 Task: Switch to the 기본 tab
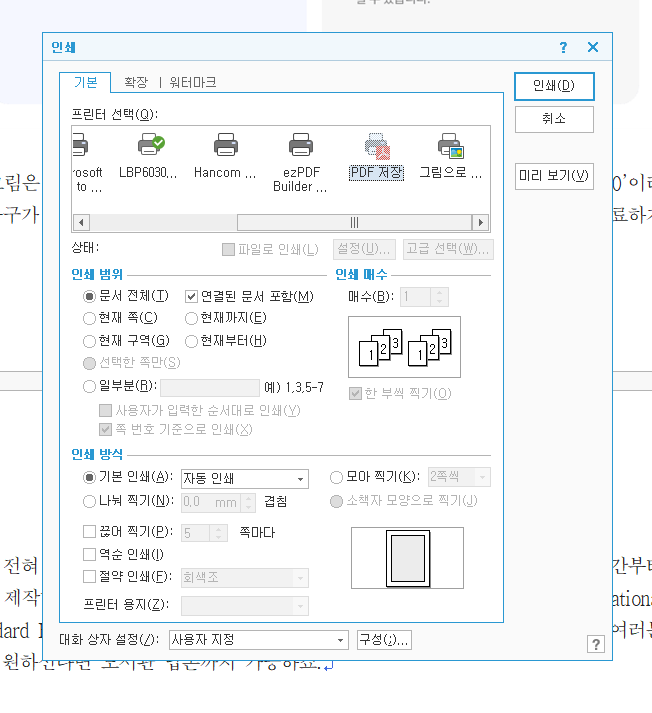[x=85, y=82]
